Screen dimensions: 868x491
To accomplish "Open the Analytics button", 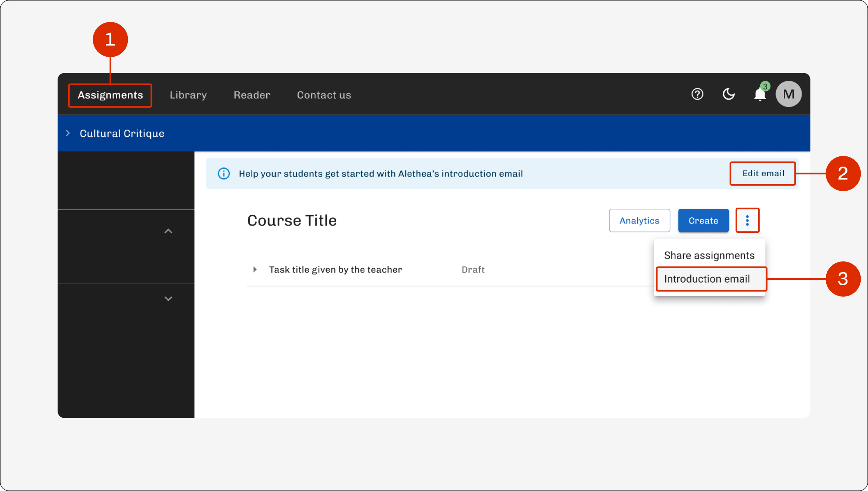I will [639, 220].
